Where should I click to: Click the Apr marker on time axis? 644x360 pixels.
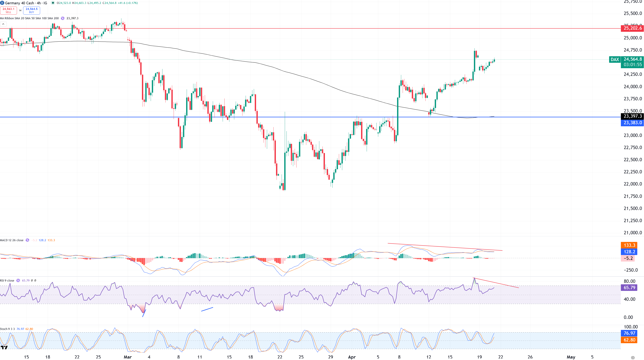click(x=352, y=357)
